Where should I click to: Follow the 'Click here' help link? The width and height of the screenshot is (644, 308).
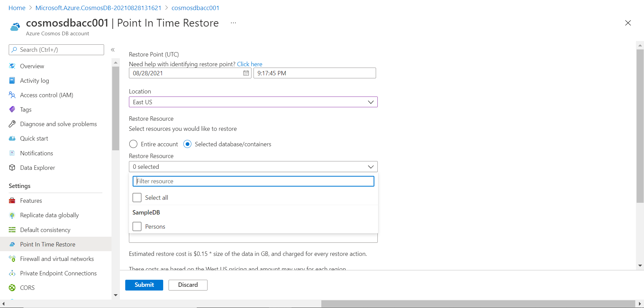click(x=249, y=64)
